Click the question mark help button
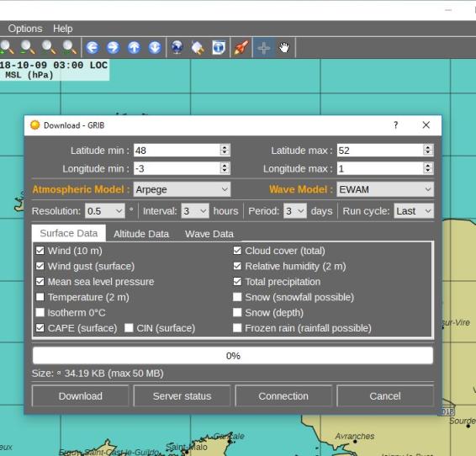The width and height of the screenshot is (476, 456). click(395, 125)
